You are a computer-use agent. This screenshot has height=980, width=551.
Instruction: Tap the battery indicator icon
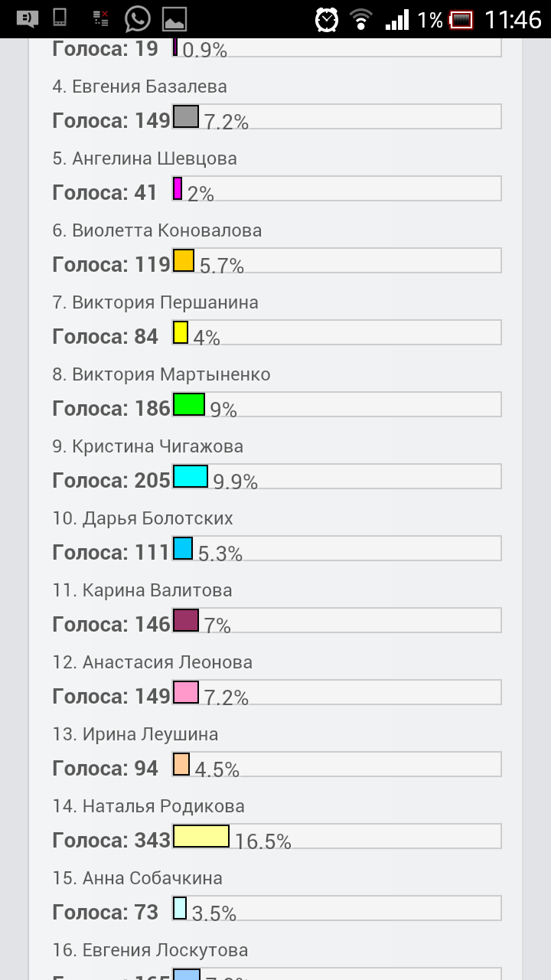[461, 19]
